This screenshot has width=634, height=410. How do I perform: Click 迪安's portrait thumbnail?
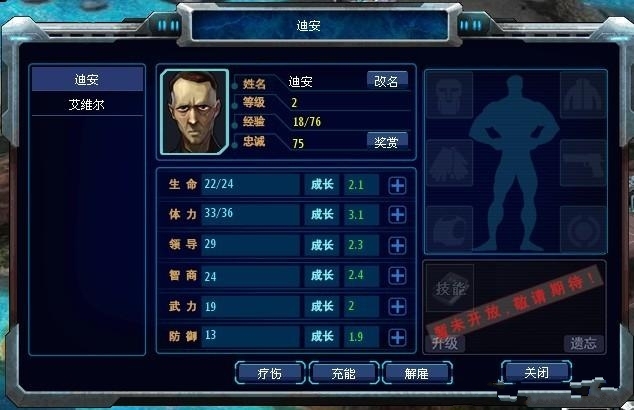[x=194, y=112]
